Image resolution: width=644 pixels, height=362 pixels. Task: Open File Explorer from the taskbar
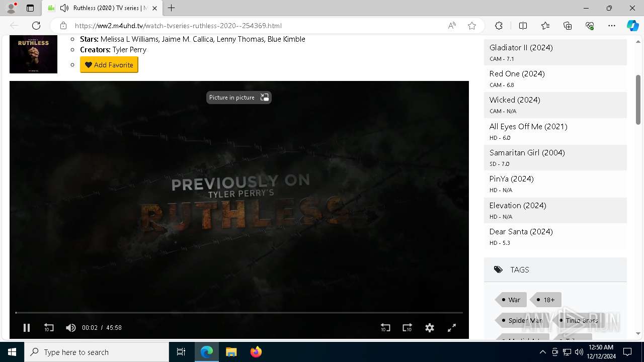point(231,352)
